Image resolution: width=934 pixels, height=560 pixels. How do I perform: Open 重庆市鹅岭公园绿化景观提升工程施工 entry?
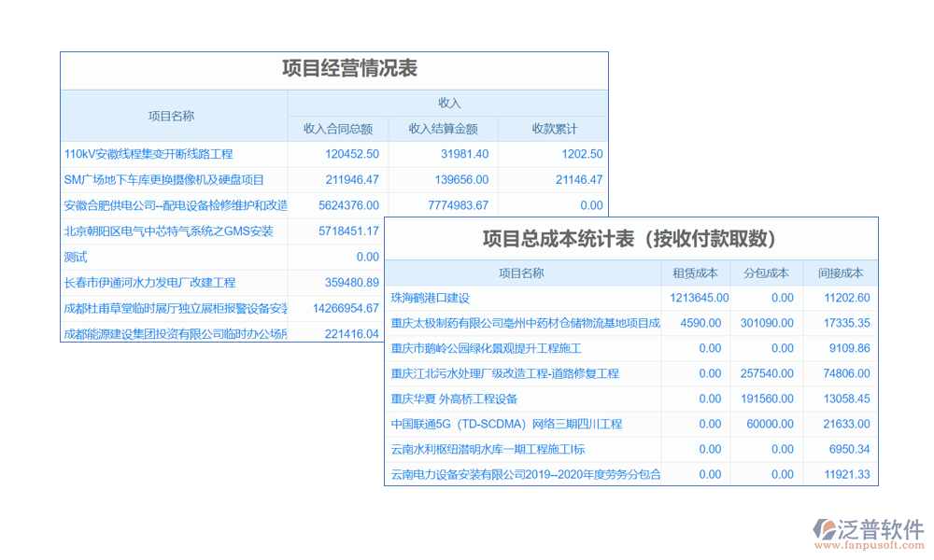click(x=486, y=348)
